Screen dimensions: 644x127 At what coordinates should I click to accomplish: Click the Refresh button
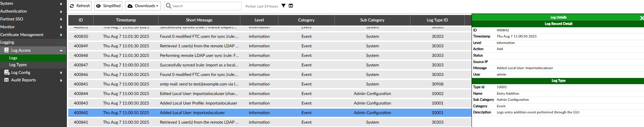[x=80, y=6]
